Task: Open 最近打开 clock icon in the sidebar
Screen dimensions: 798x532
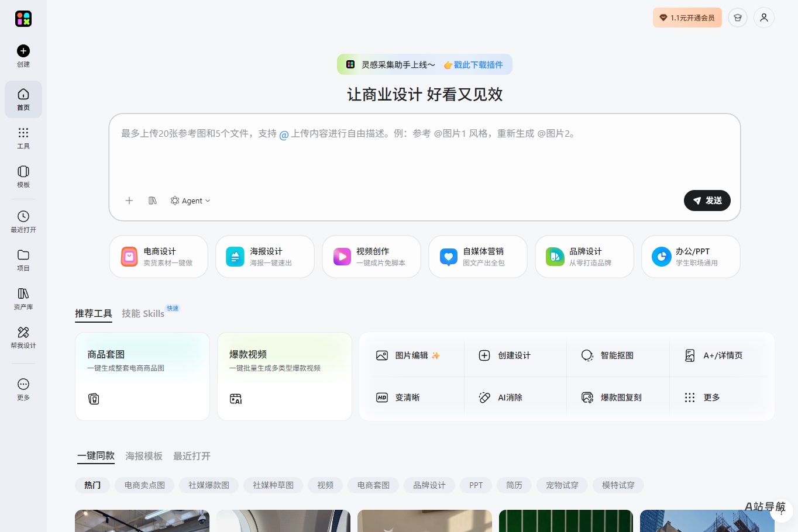Action: tap(23, 216)
